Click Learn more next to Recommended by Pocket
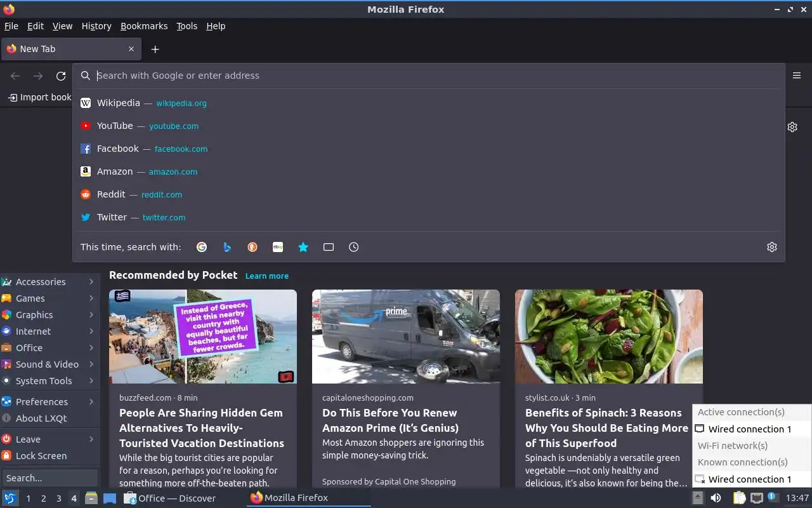The width and height of the screenshot is (812, 508). 267,276
